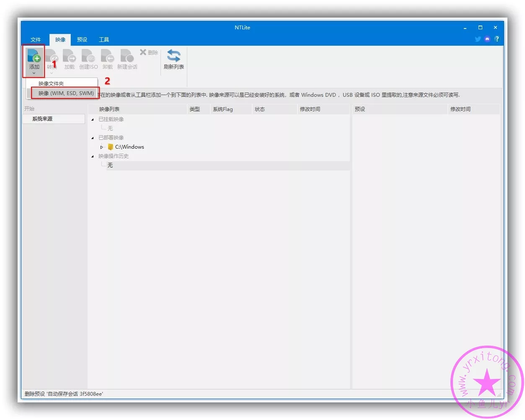Collapse the 已部署映像 tree group
Viewport: 525px width, 420px height.
[x=93, y=138]
